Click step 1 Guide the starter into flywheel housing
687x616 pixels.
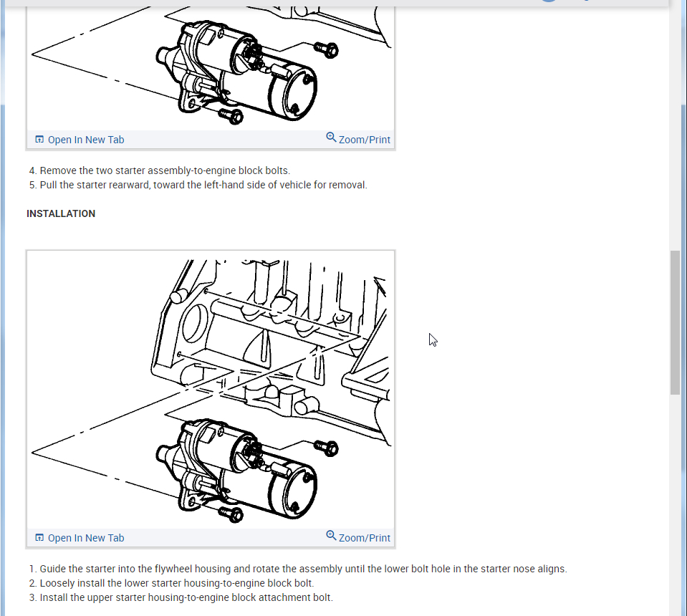click(298, 569)
